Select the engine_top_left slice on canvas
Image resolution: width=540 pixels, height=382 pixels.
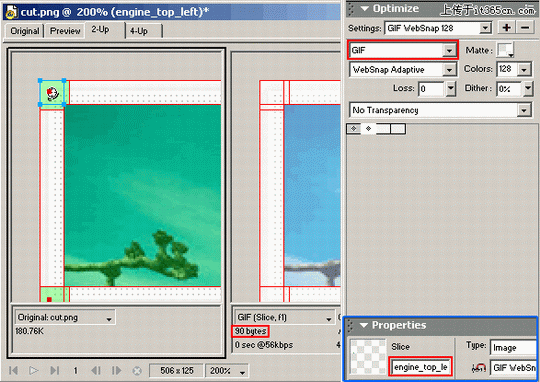coord(52,92)
